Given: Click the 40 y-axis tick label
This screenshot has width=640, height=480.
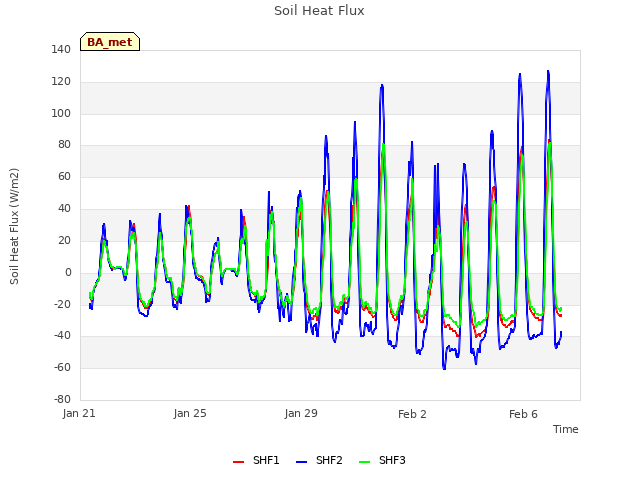Looking at the screenshot, I should coord(64,208).
